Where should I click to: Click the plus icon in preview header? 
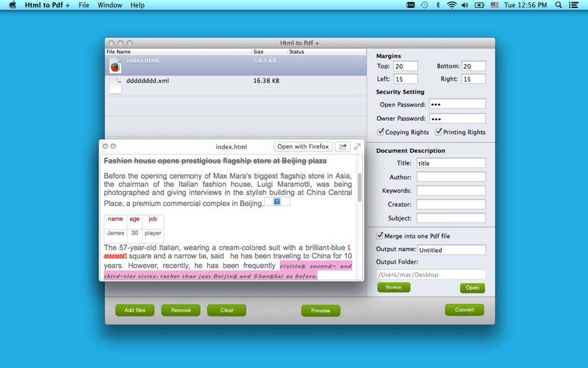pos(113,146)
